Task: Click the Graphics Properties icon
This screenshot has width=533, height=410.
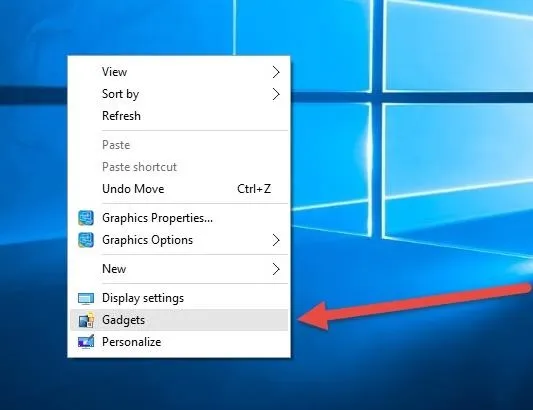Action: [x=86, y=218]
